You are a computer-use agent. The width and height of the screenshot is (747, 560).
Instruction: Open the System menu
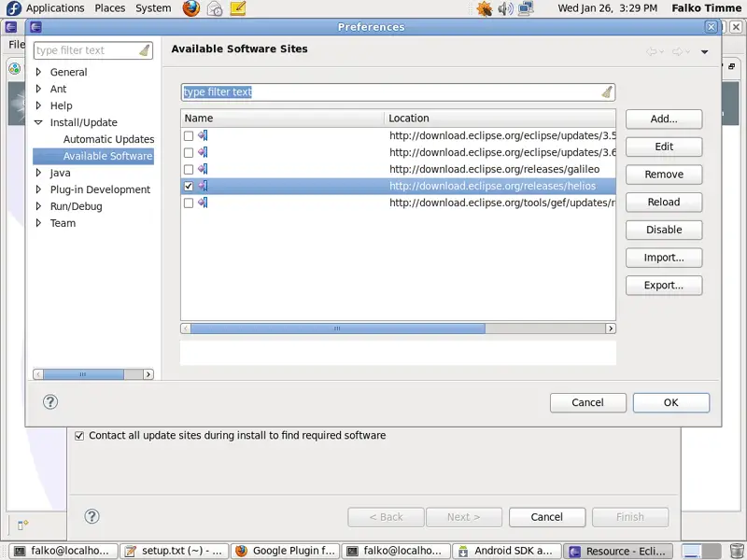[153, 8]
